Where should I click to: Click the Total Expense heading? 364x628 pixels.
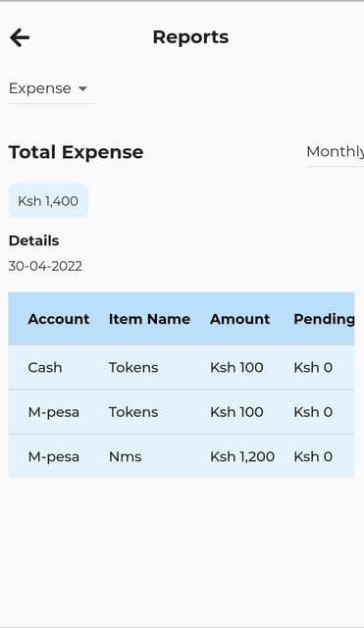[x=77, y=152]
